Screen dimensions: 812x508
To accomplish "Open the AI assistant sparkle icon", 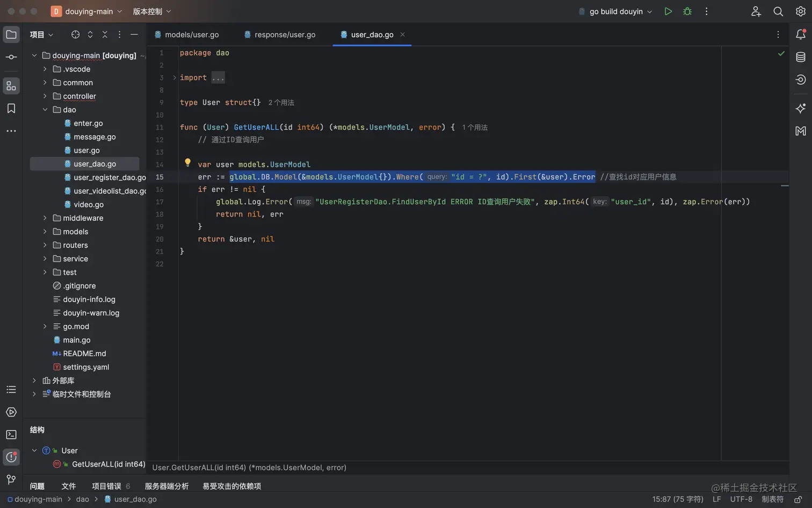I will (801, 108).
